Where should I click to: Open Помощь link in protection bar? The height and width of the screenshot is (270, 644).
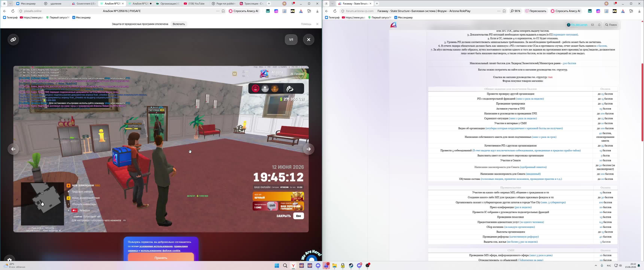[306, 24]
